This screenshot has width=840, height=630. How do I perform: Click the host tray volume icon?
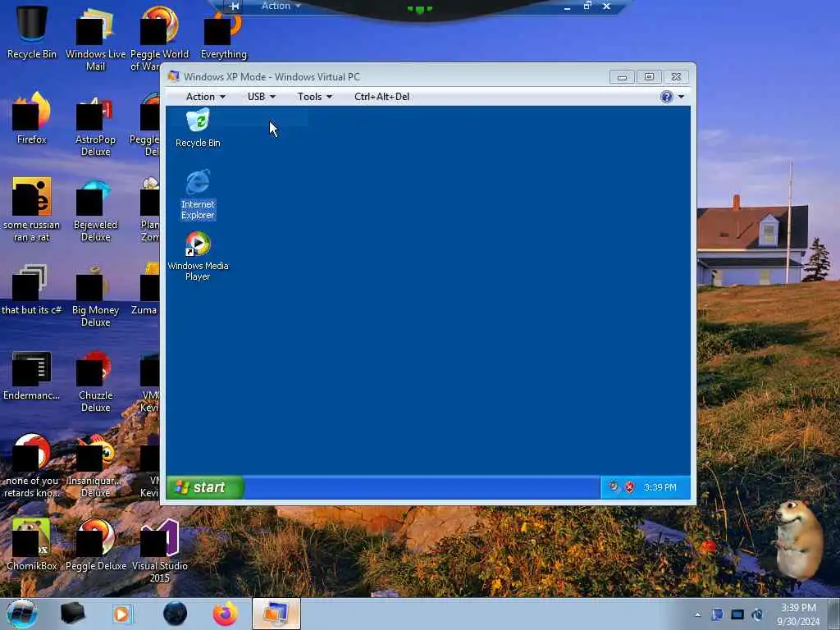point(757,614)
